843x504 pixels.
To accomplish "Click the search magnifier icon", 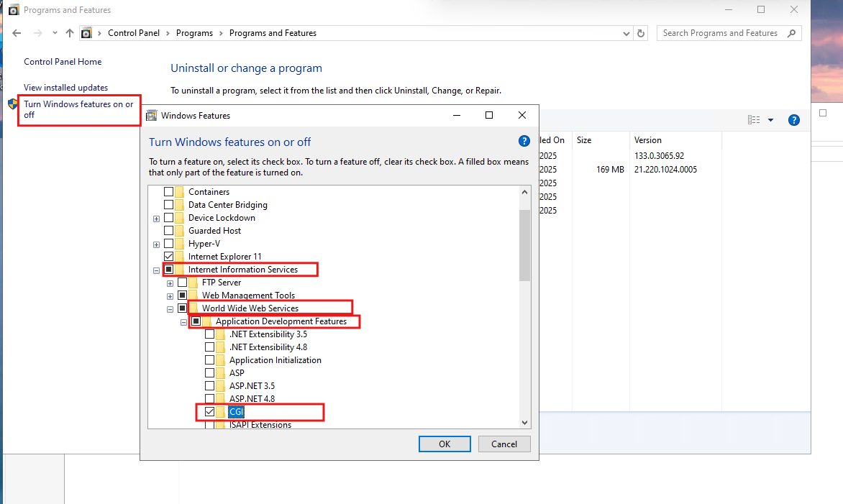I will (791, 33).
